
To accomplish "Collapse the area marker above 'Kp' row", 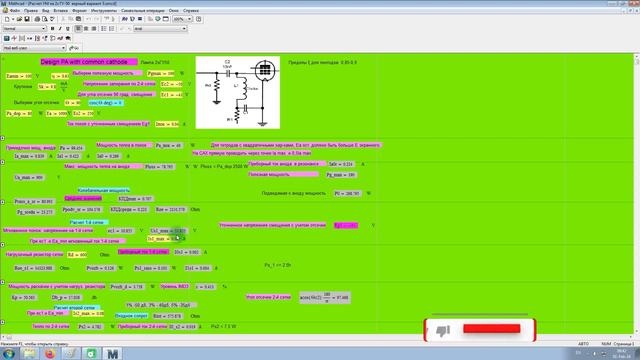I will pos(2,282).
